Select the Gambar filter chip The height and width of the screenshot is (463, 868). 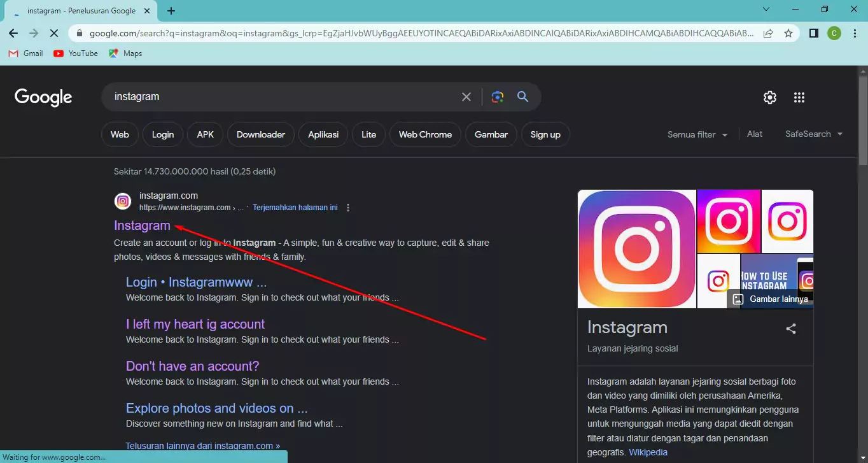pyautogui.click(x=491, y=134)
